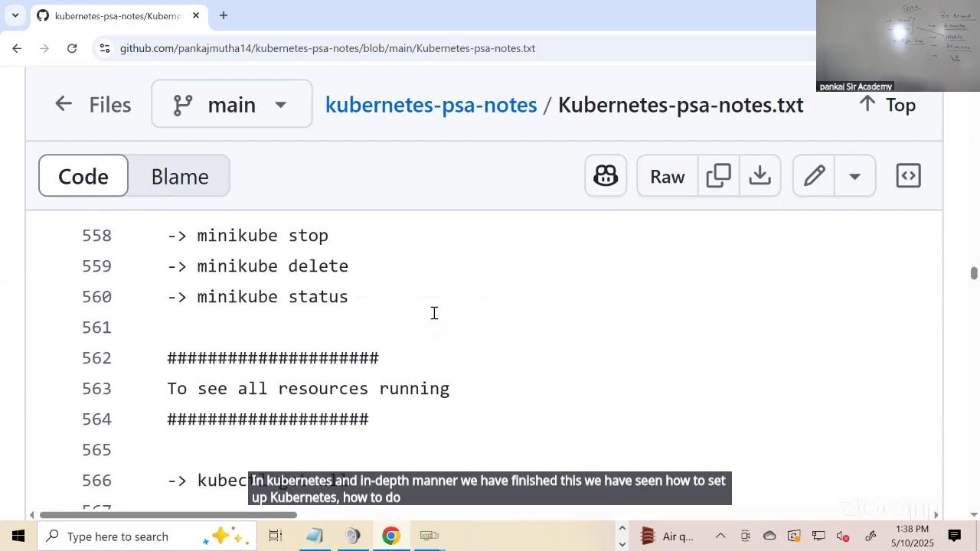Click scroll-right arrow of horizontal scrollbar
Image resolution: width=980 pixels, height=551 pixels.
pyautogui.click(x=936, y=515)
